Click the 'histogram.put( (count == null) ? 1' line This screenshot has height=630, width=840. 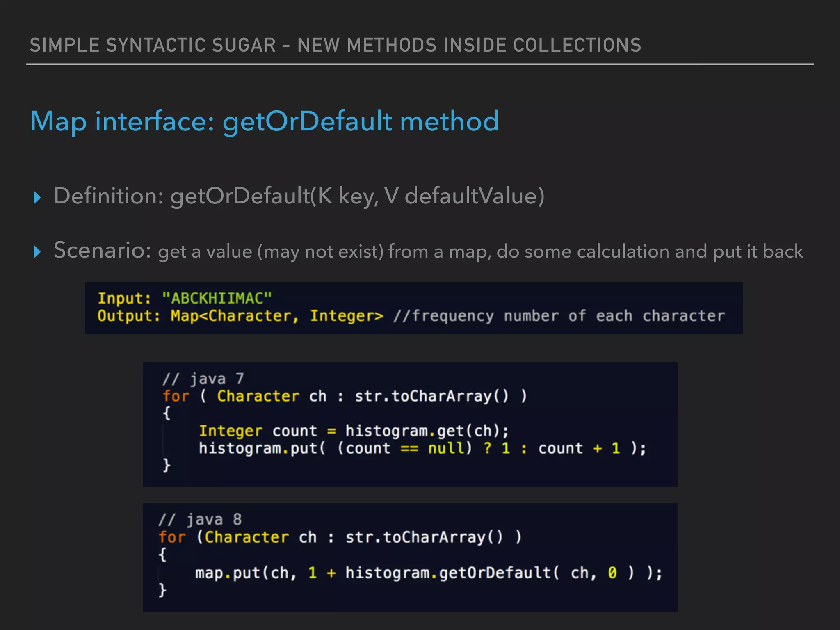click(422, 448)
